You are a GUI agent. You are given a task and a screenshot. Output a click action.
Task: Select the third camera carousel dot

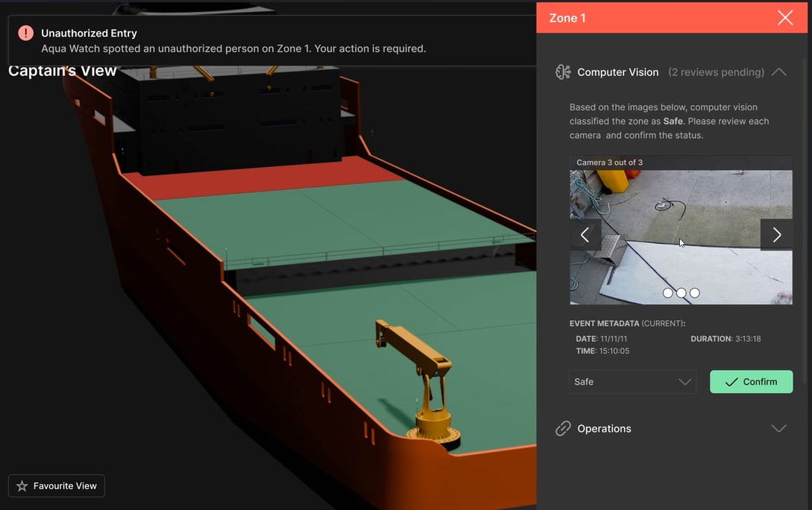pos(695,293)
